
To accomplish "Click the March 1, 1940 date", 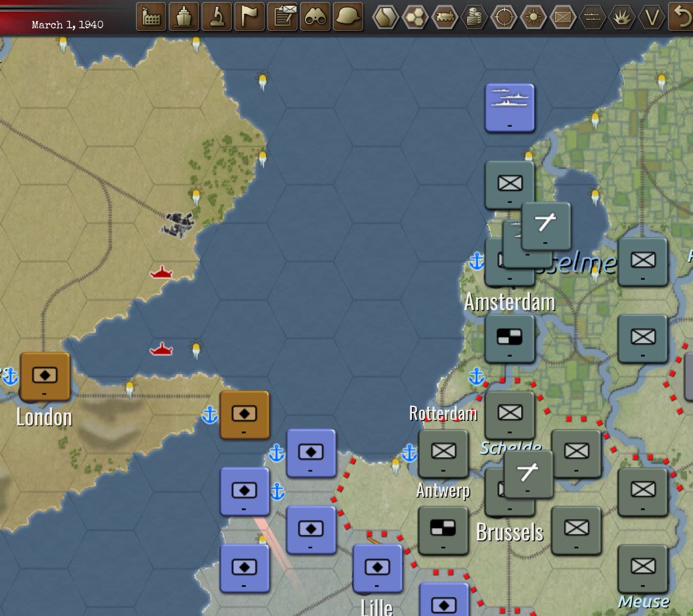I will (68, 25).
